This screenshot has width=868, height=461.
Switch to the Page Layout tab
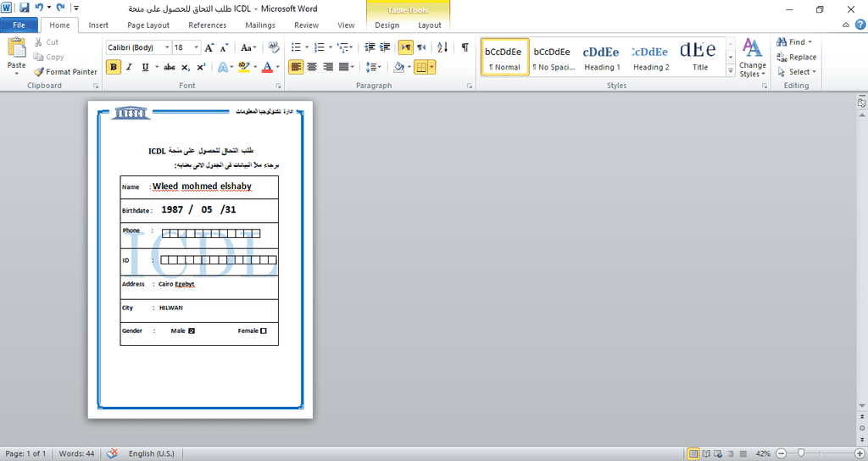point(148,25)
